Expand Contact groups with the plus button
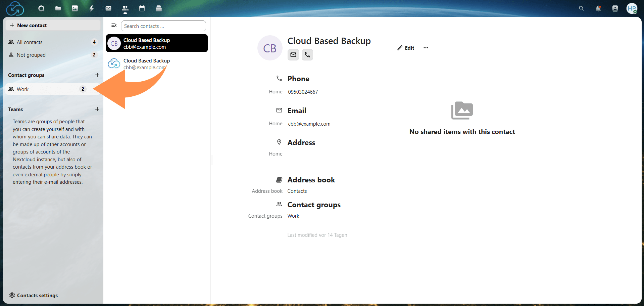 97,75
